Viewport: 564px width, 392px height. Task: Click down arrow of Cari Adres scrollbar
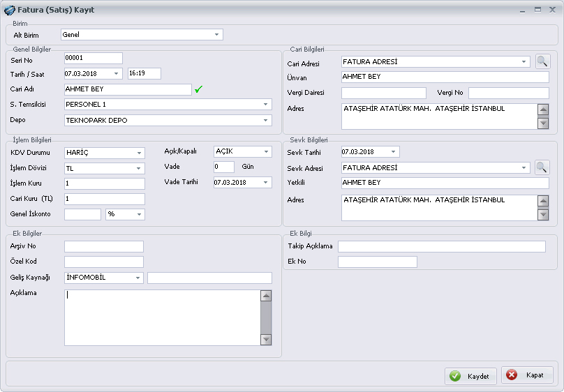pos(543,123)
